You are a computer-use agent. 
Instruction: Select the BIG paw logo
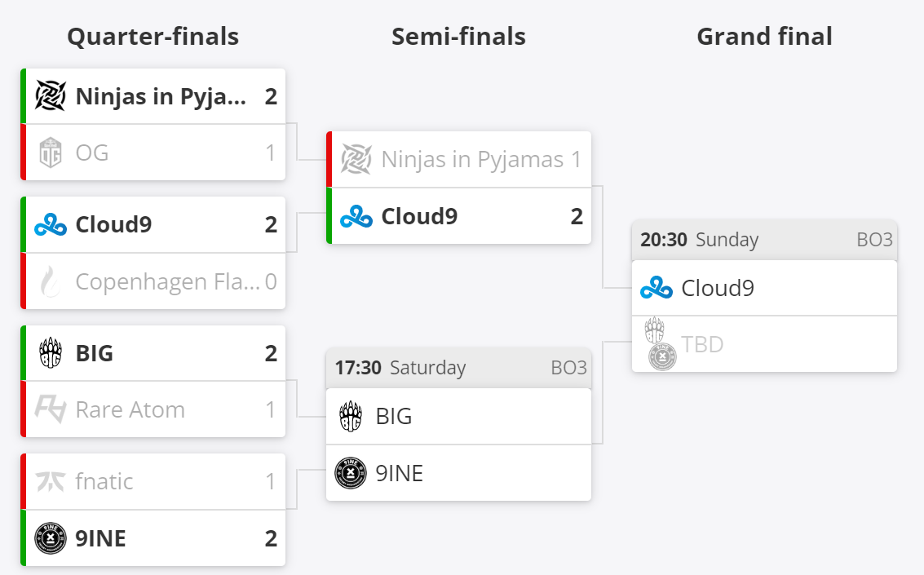click(51, 352)
